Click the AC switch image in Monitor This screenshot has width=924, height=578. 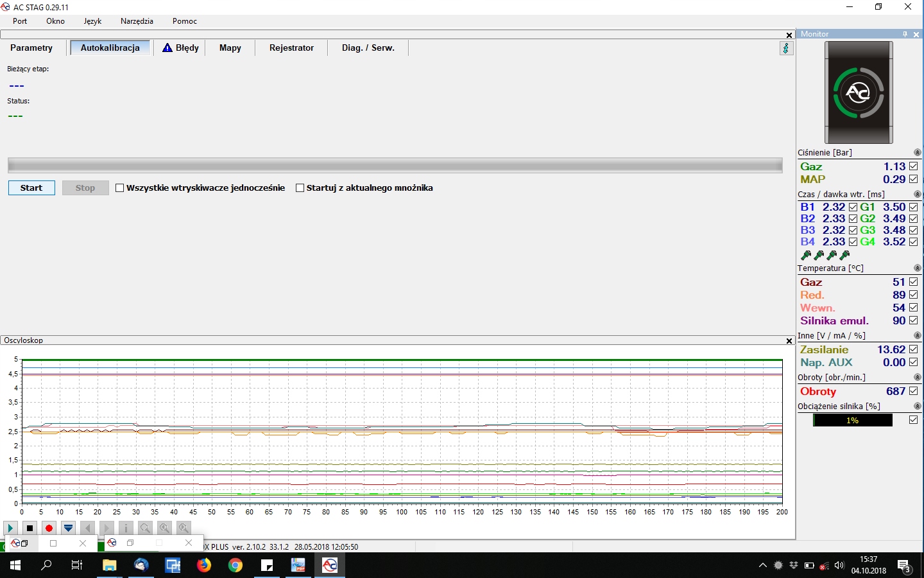pos(859,92)
